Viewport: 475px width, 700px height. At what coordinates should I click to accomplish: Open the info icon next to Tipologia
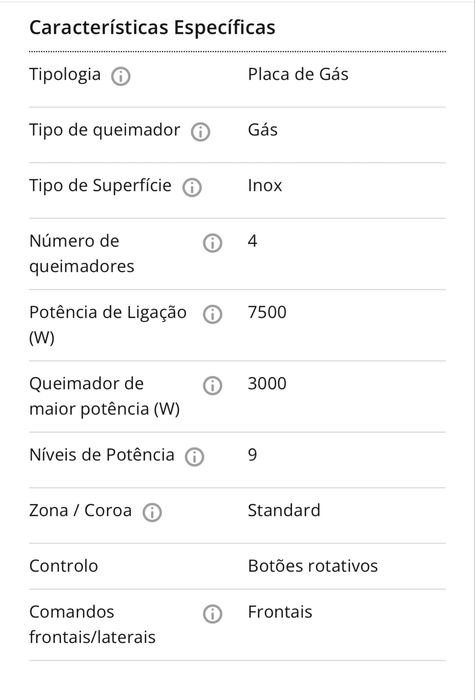tap(121, 77)
